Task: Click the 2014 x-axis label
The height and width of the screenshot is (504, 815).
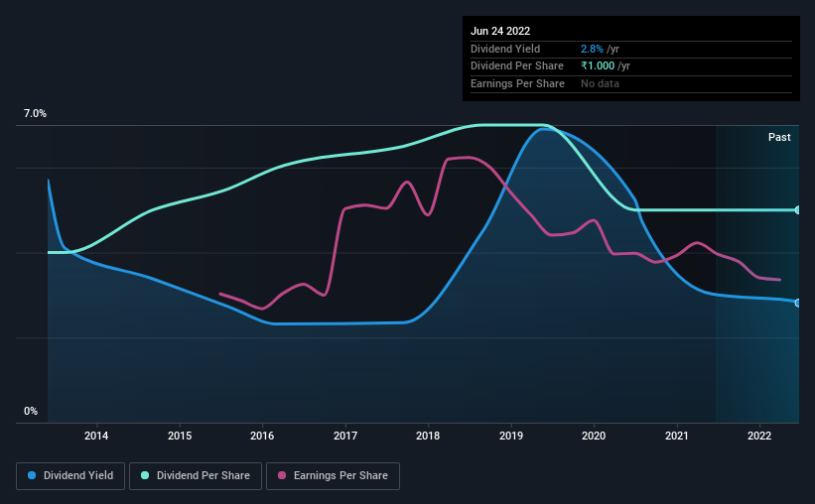Action: click(96, 436)
